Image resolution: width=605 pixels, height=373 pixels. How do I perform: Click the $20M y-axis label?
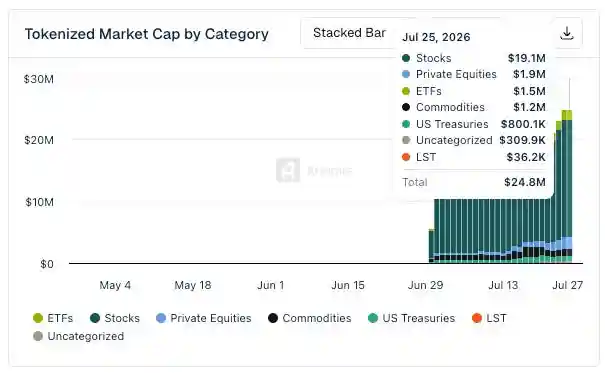39,140
